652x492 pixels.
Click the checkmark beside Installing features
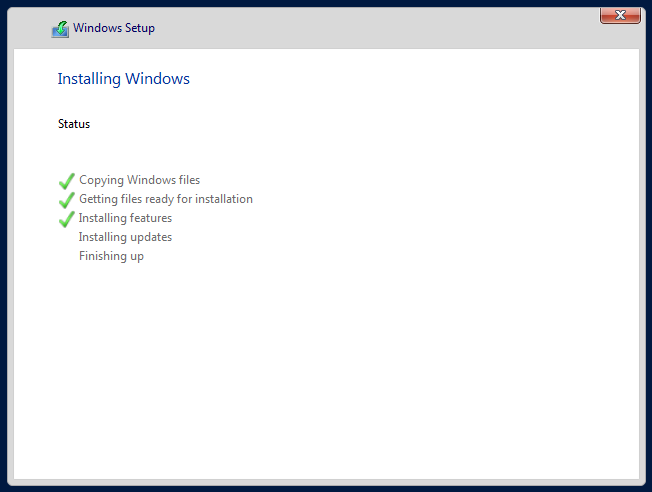coord(67,219)
